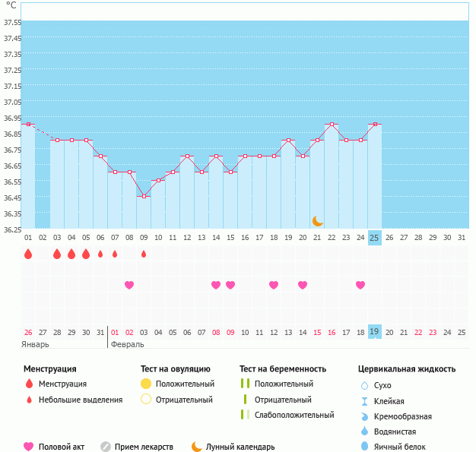Click the "Прием лекарств" legend label

click(144, 447)
